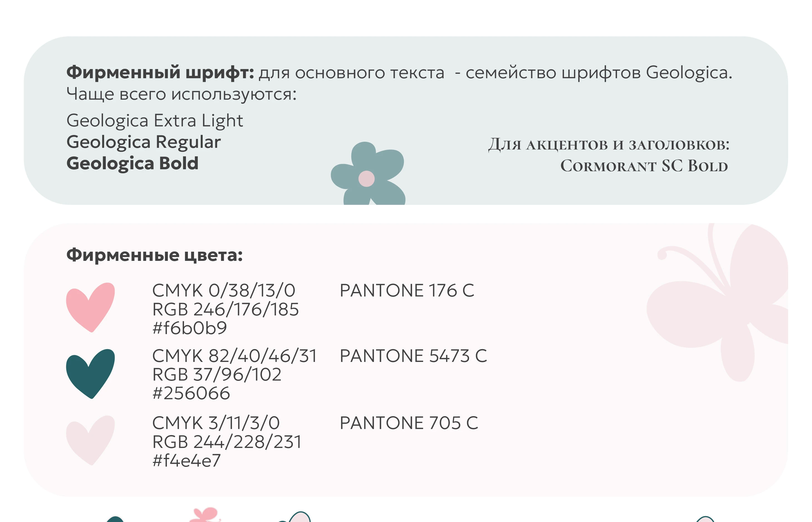Click the "Фирменные цвета:" heading
The width and height of the screenshot is (812, 522).
click(x=154, y=255)
